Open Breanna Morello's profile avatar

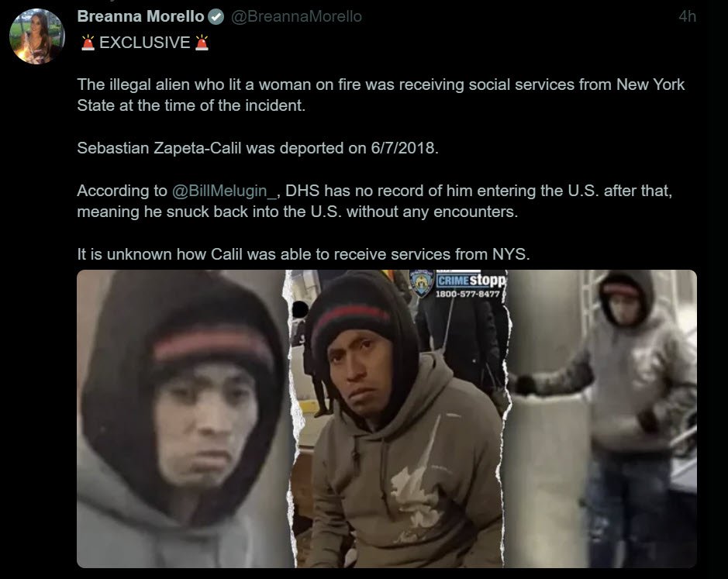point(36,36)
